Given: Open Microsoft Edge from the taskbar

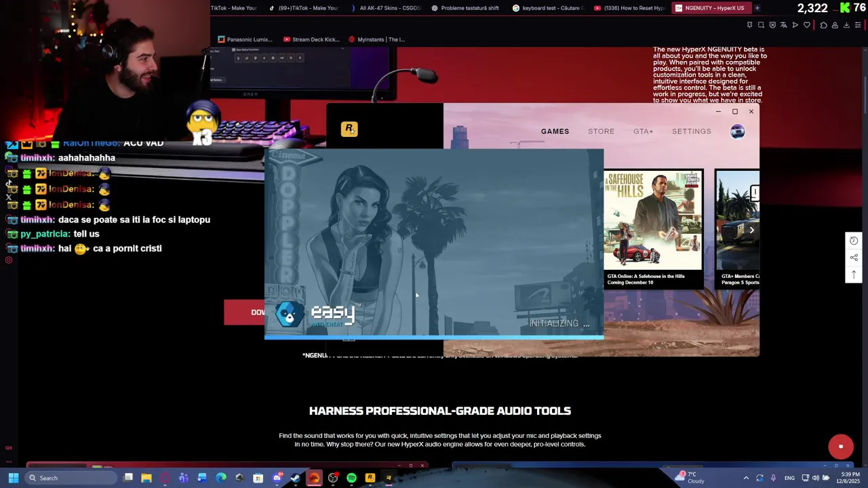Looking at the screenshot, I should [x=221, y=478].
